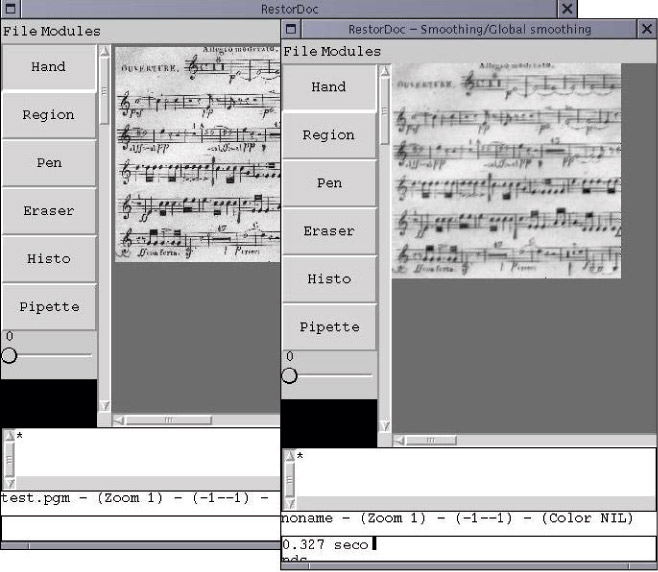Viewport: 658px width, 572px height.
Task: Click up arrow of Smoothing log area scrollbar
Action: click(290, 456)
